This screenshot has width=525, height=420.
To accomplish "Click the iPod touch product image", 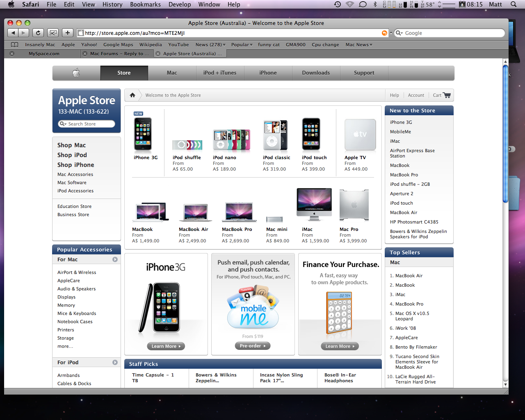I will pyautogui.click(x=311, y=134).
